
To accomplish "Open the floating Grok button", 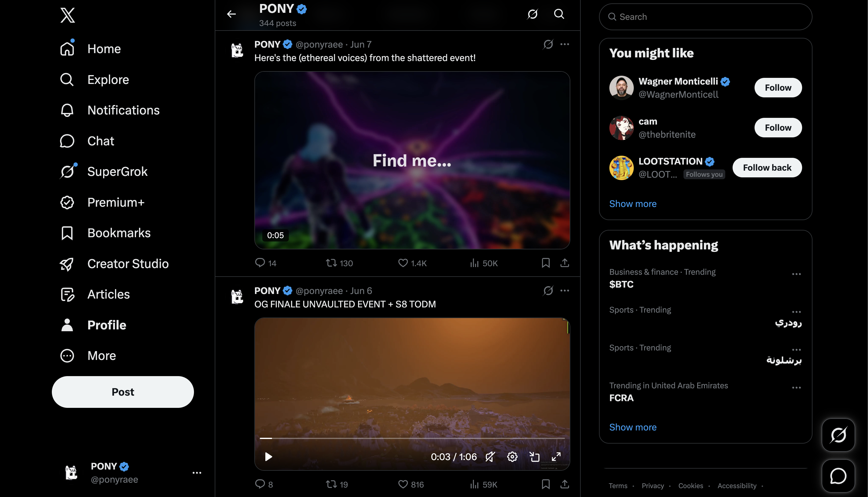I will [838, 435].
